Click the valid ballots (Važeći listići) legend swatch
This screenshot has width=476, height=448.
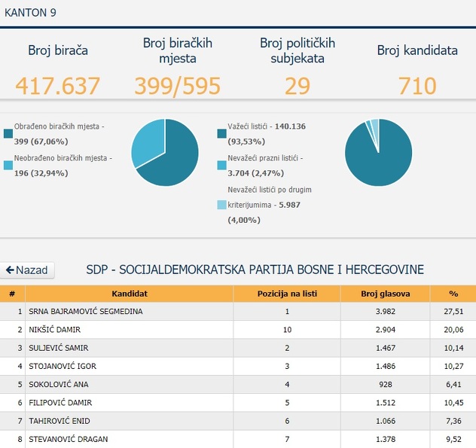(221, 134)
